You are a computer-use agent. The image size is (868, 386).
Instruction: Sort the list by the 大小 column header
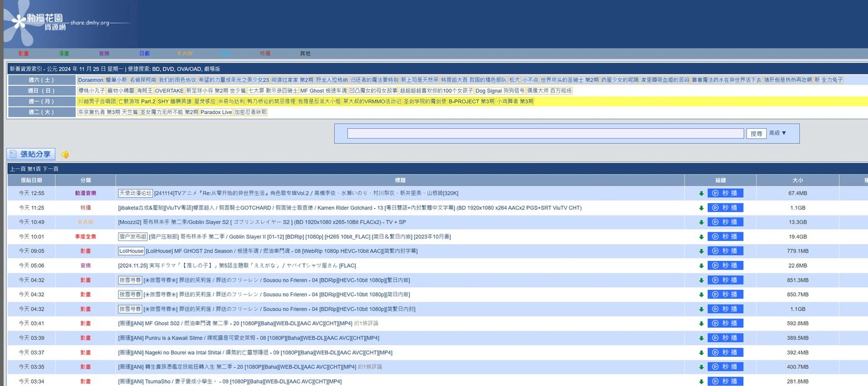click(x=797, y=180)
